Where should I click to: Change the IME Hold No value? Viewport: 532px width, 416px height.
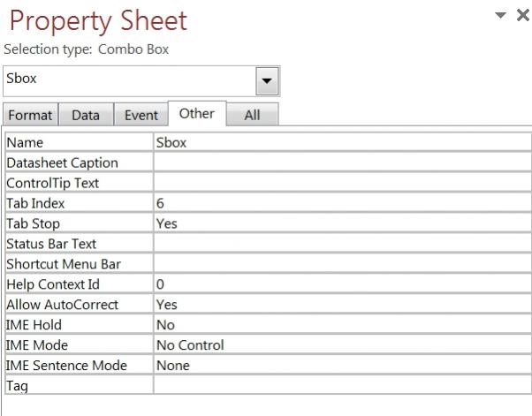[x=342, y=325]
